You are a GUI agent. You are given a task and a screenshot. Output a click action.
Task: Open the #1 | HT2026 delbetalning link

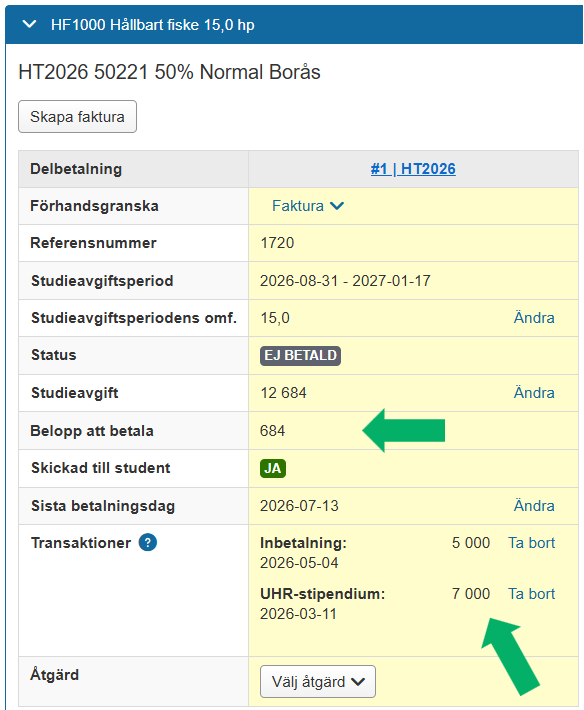coord(413,169)
